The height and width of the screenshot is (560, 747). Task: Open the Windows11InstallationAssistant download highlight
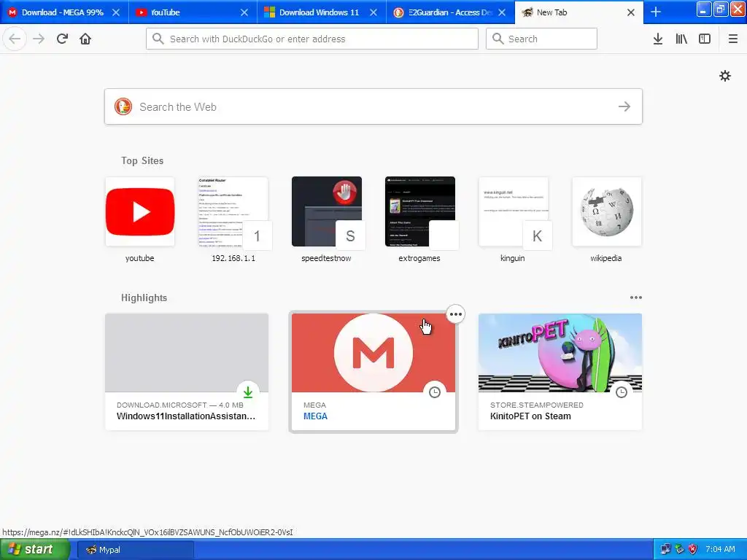[x=187, y=372]
